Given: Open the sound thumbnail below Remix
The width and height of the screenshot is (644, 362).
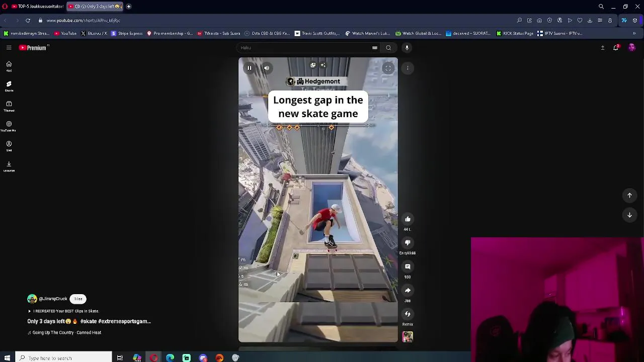Looking at the screenshot, I should click(408, 337).
